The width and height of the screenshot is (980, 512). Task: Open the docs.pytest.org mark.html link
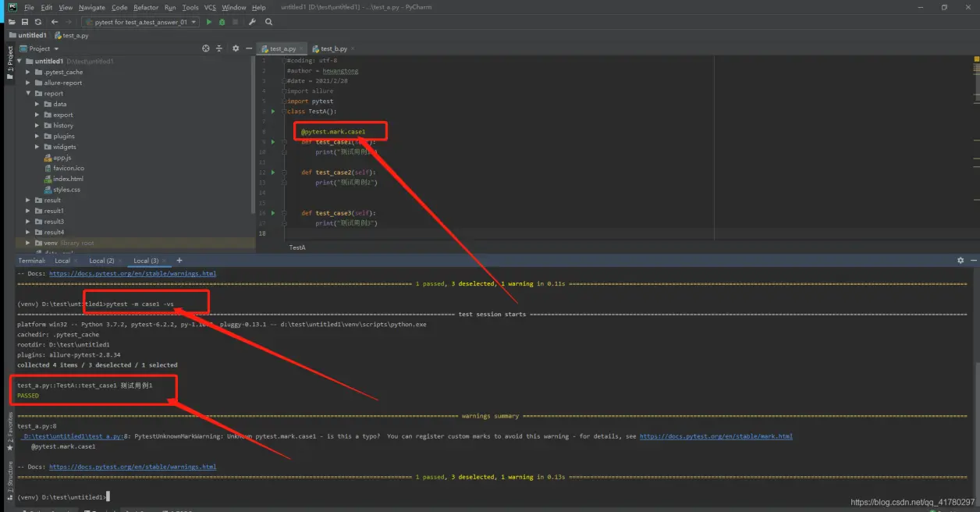pos(716,436)
